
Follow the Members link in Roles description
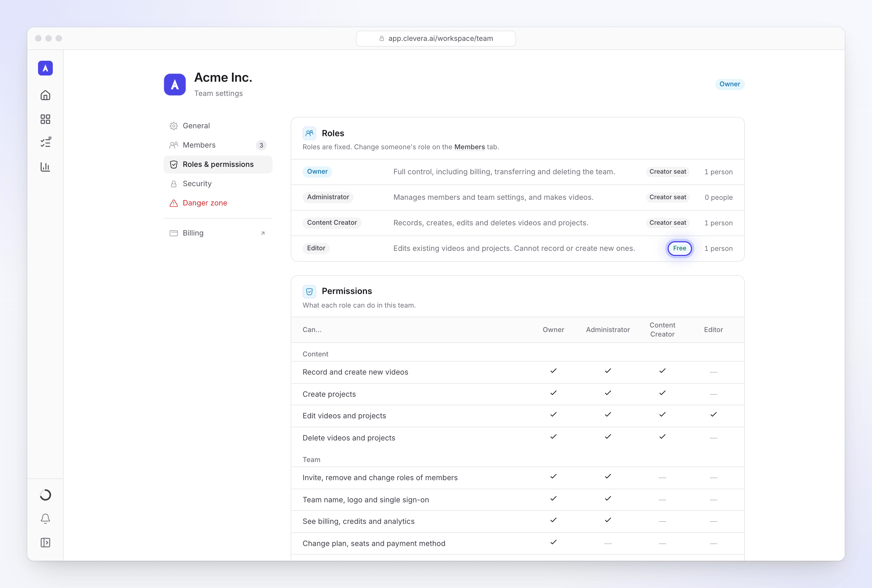point(469,147)
